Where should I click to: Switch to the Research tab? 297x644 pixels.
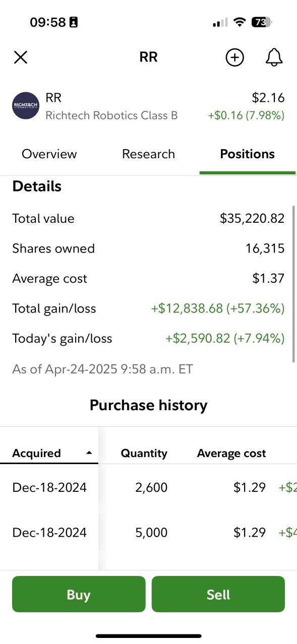[x=148, y=154]
